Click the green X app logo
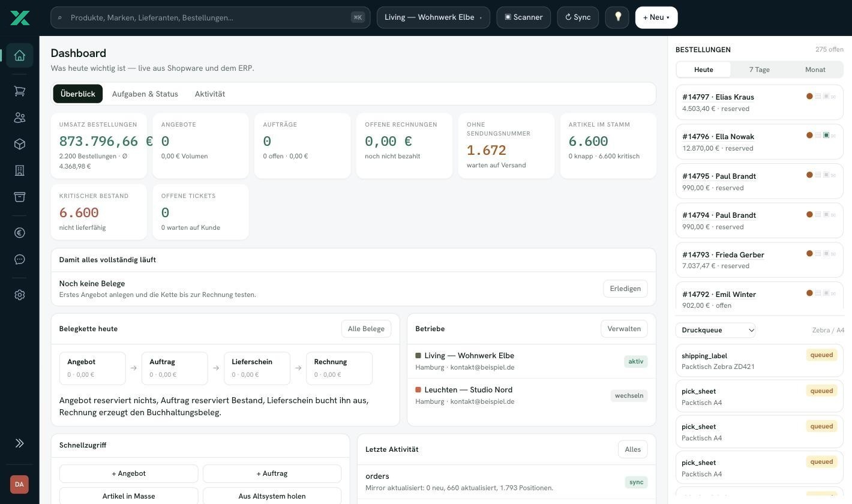The height and width of the screenshot is (504, 852). click(20, 17)
